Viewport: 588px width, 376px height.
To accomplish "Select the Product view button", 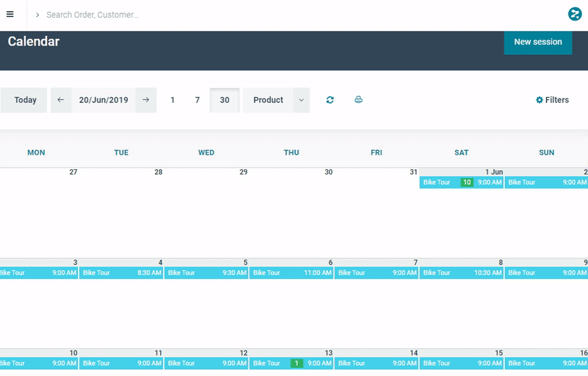I will click(268, 100).
